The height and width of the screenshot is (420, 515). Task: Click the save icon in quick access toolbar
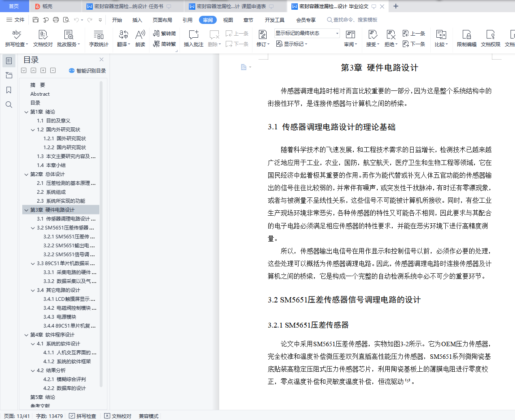tap(36, 20)
